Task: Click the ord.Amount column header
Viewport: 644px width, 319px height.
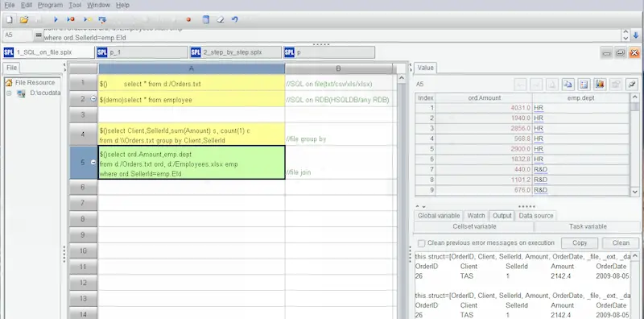Action: pos(484,97)
